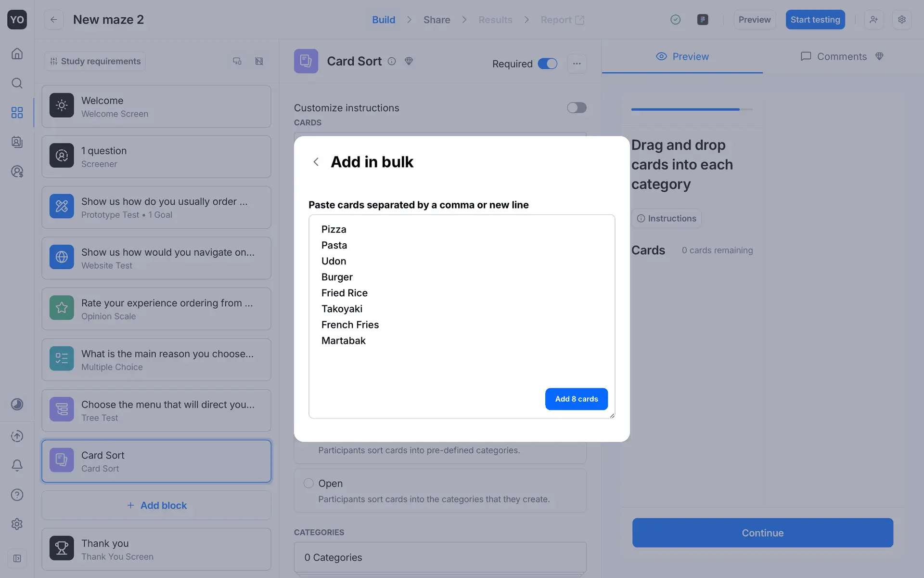Expand the 0 Categories field
Viewport: 924px width, 578px height.
[439, 557]
